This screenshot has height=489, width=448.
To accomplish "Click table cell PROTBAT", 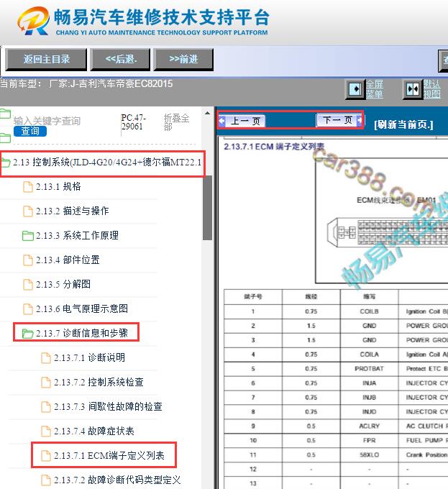I will (369, 369).
